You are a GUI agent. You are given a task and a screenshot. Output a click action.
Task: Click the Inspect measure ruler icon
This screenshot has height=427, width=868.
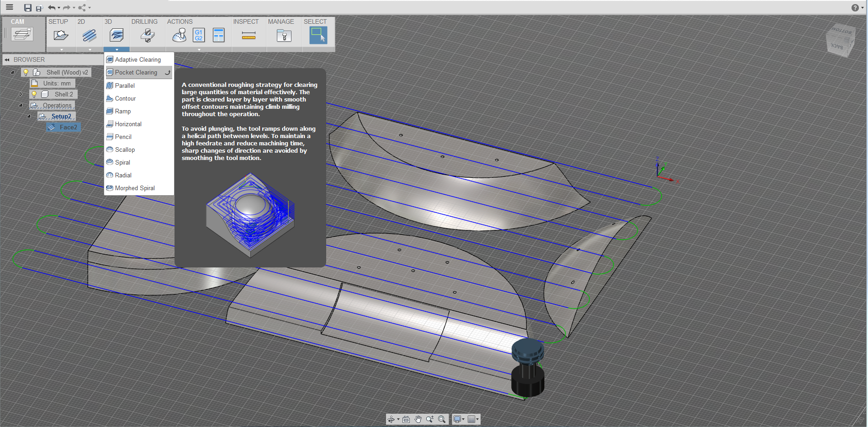pyautogui.click(x=249, y=35)
